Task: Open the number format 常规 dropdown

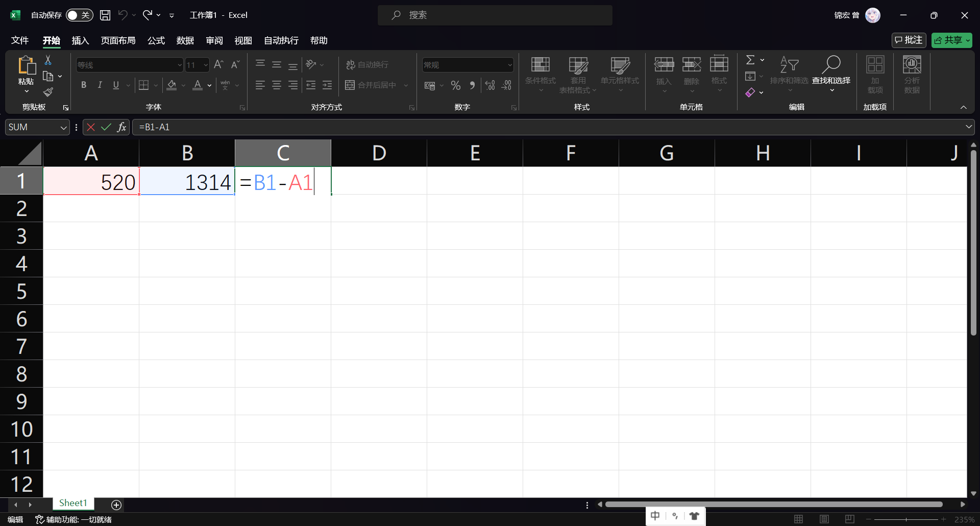Action: 509,65
